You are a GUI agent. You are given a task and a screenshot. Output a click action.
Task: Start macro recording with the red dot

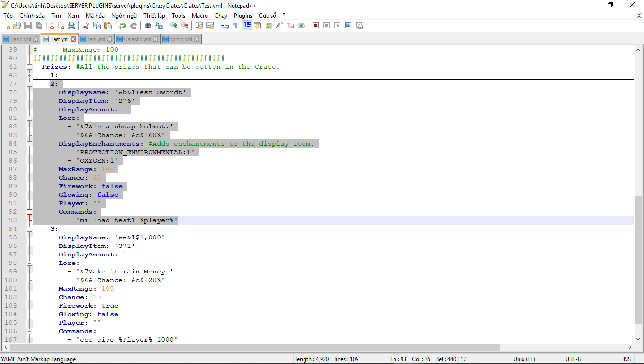pyautogui.click(x=315, y=26)
